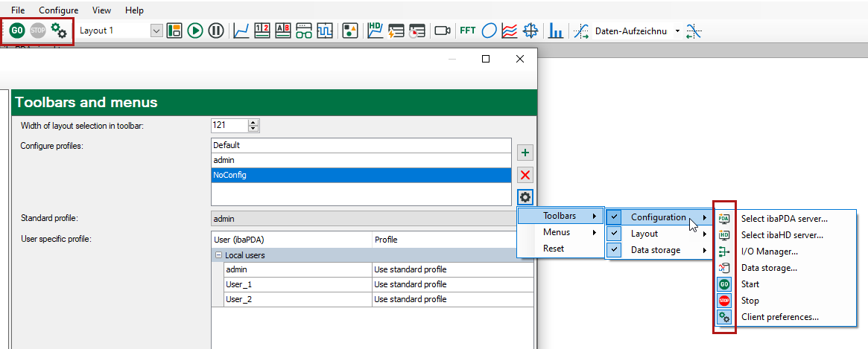Collapse the Local users group
Viewport: 868px width, 349px height.
pyautogui.click(x=218, y=255)
